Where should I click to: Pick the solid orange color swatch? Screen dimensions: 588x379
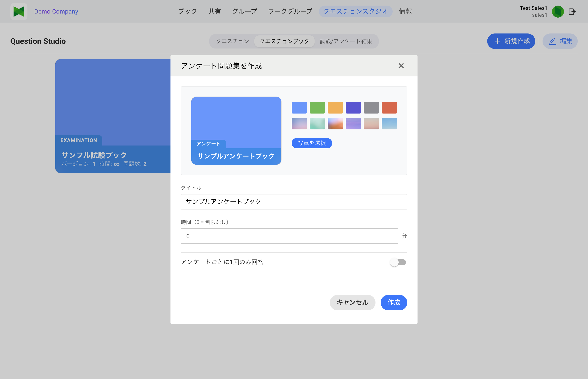pos(335,108)
